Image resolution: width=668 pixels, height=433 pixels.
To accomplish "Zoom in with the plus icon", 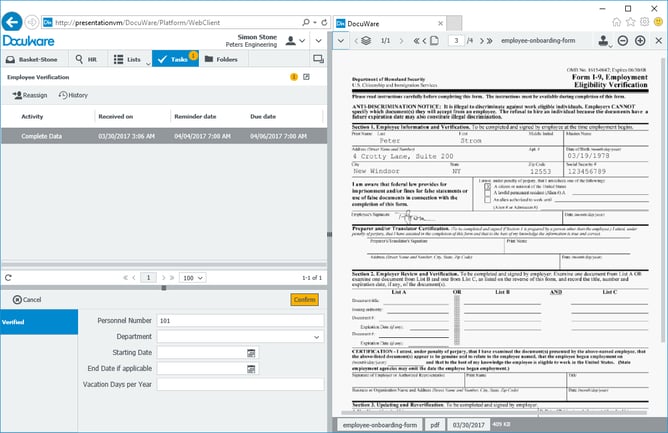I will click(640, 41).
